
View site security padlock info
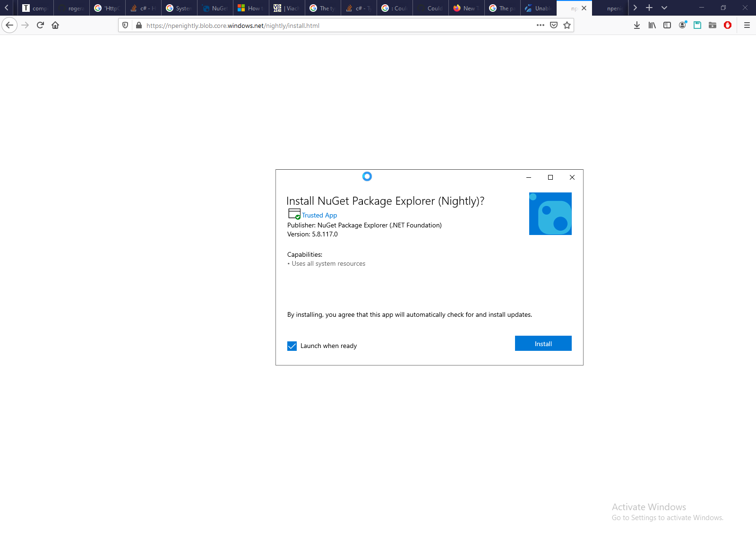coord(139,26)
